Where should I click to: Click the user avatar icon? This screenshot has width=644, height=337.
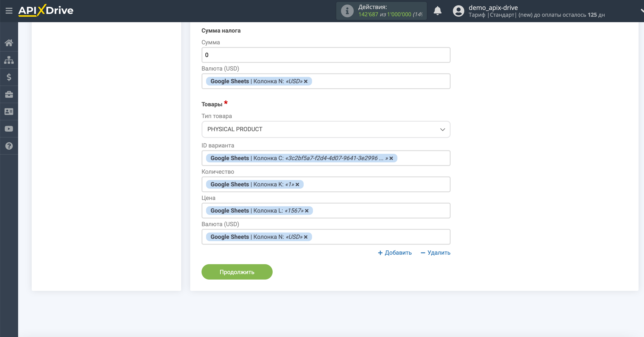click(x=459, y=11)
